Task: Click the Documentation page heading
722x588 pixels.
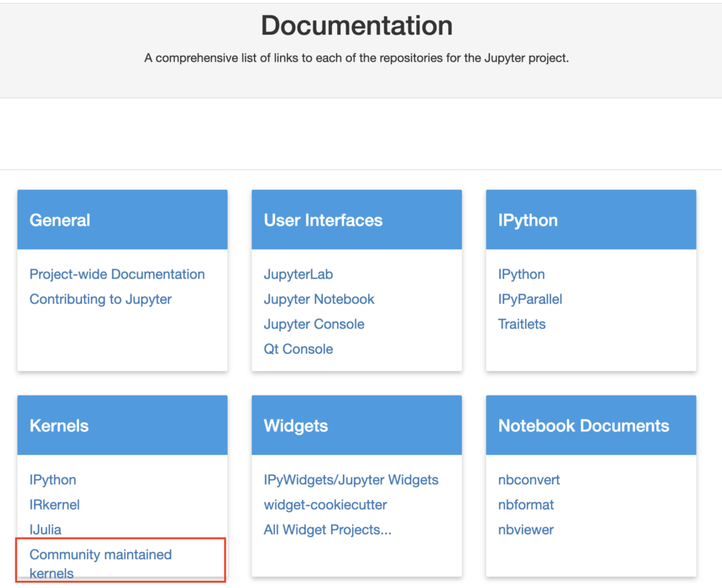Action: [x=356, y=25]
